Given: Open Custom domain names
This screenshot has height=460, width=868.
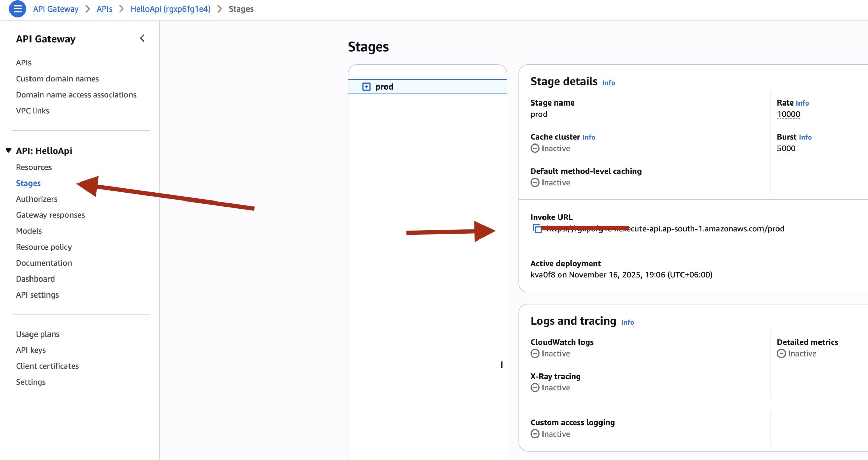Looking at the screenshot, I should (x=57, y=79).
